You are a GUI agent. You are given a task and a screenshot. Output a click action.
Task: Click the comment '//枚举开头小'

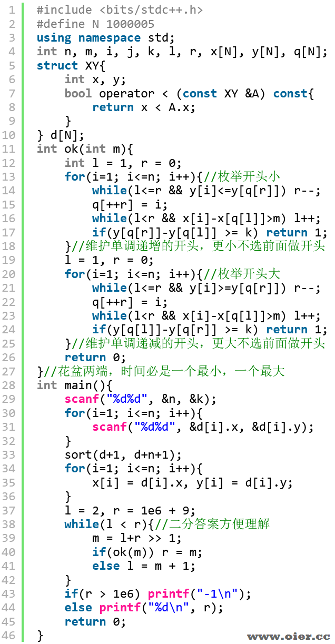(x=242, y=176)
